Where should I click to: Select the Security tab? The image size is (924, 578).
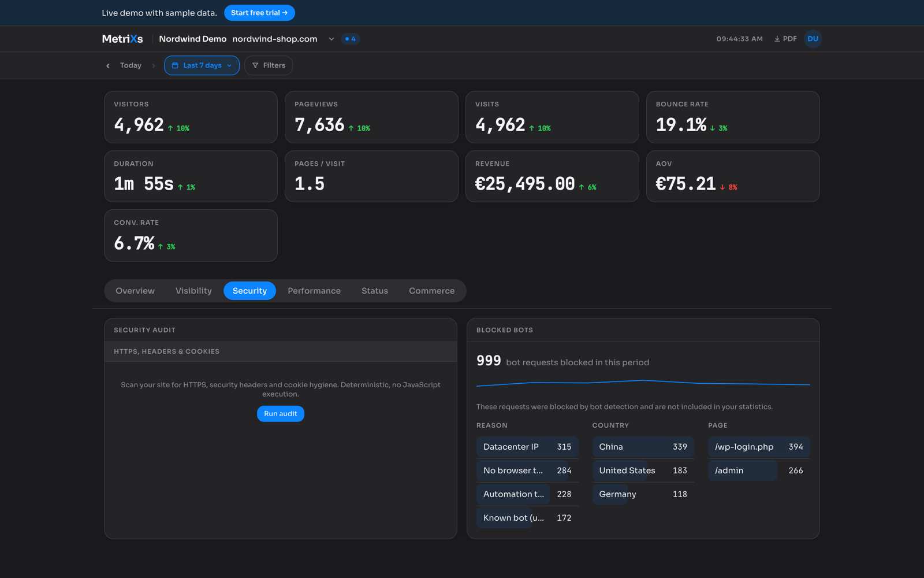[x=249, y=291]
